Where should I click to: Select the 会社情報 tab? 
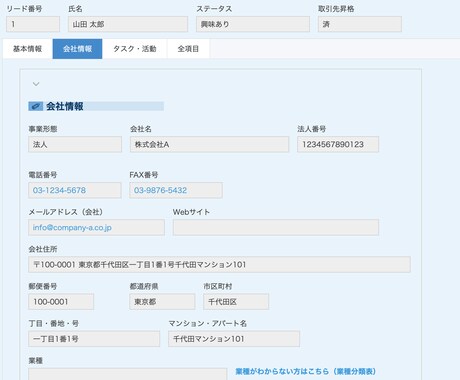tap(77, 49)
